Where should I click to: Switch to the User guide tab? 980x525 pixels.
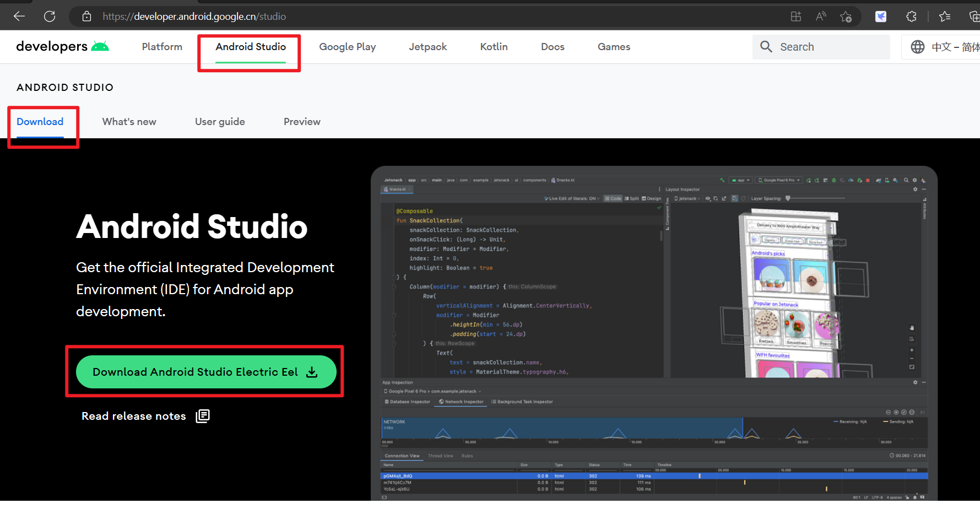[x=220, y=122]
